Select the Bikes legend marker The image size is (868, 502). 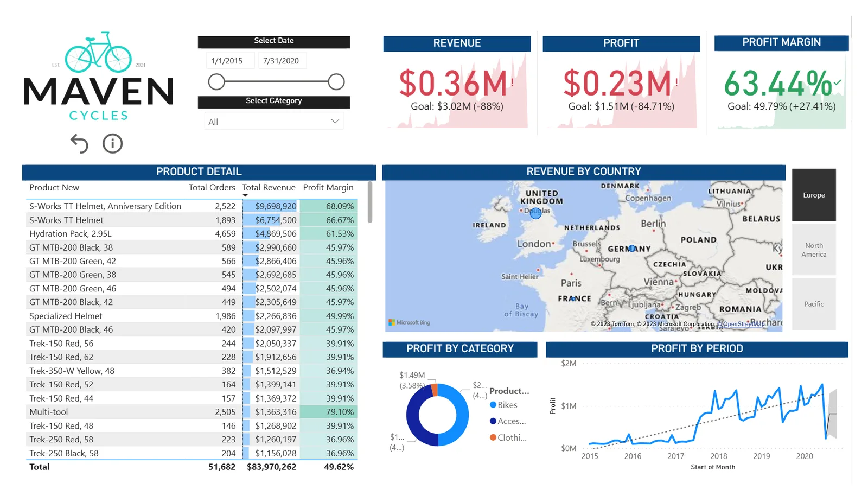[x=493, y=405]
